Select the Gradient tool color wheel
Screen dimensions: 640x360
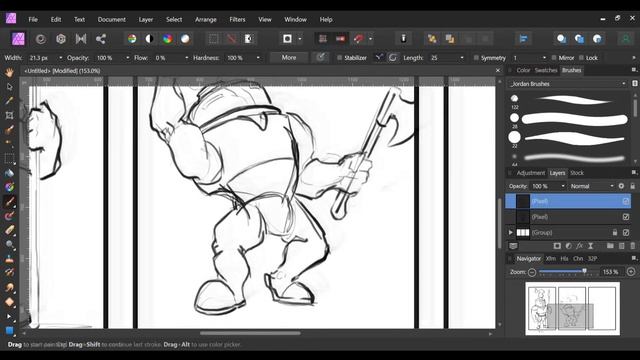(x=9, y=187)
